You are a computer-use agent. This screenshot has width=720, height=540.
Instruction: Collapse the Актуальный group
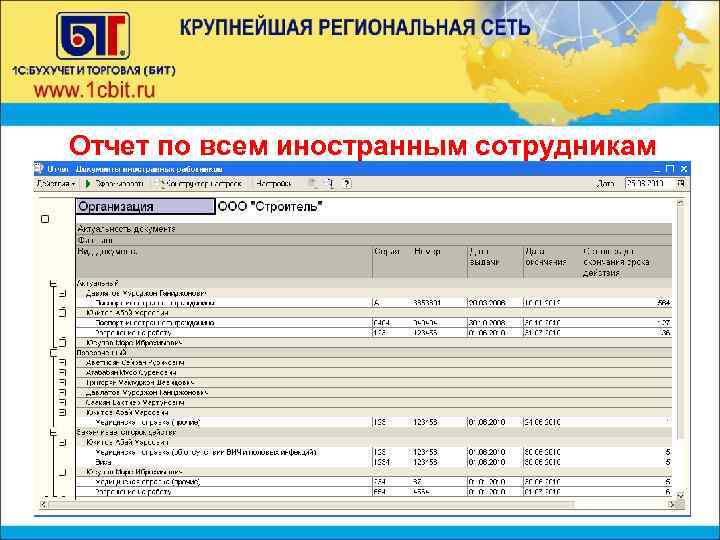pos(53,284)
